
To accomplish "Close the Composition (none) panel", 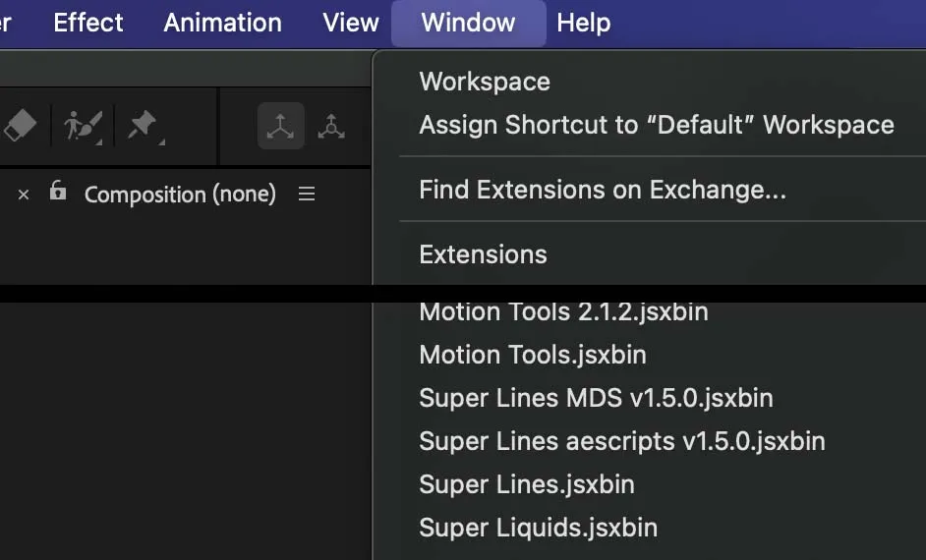I will pos(24,195).
